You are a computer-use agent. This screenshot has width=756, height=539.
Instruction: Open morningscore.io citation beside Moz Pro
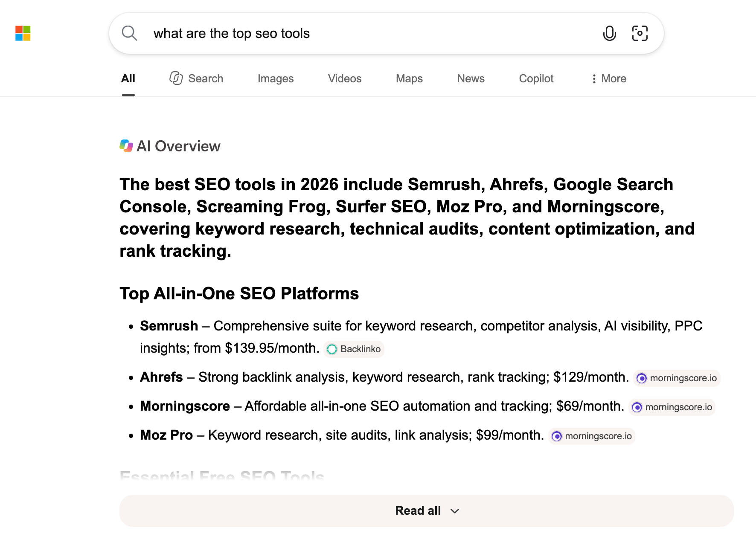click(x=592, y=436)
